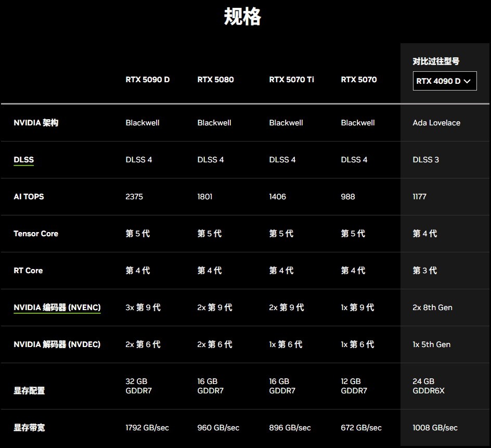
Task: Select the RTX 5080 column header
Action: pyautogui.click(x=215, y=80)
